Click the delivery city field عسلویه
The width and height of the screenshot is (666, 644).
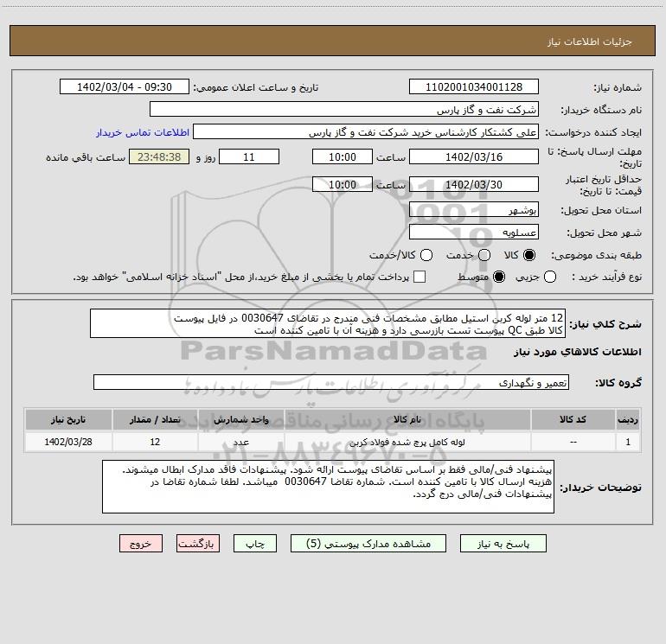[474, 232]
